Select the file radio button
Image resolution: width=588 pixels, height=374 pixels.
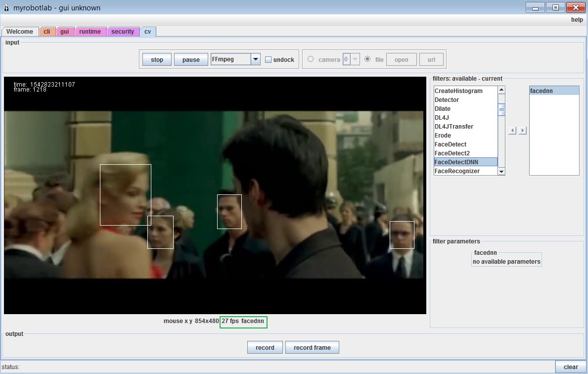point(367,59)
